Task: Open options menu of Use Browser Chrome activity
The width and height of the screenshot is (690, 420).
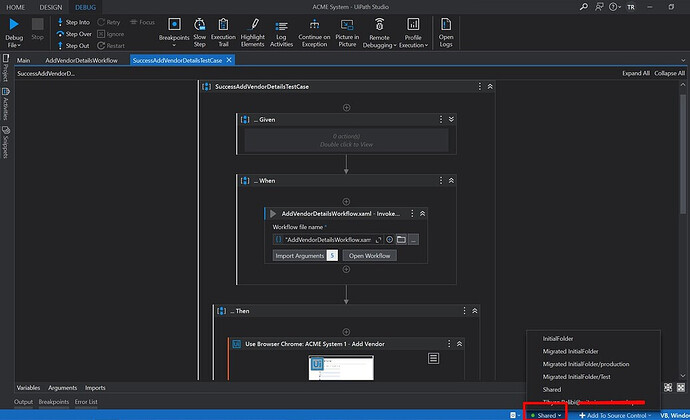Action: (449, 344)
